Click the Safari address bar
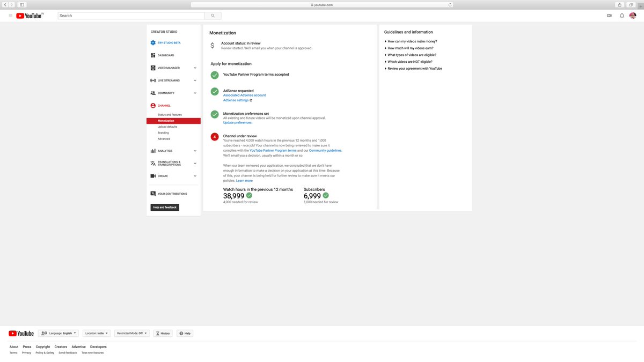The image size is (644, 362). click(x=322, y=5)
